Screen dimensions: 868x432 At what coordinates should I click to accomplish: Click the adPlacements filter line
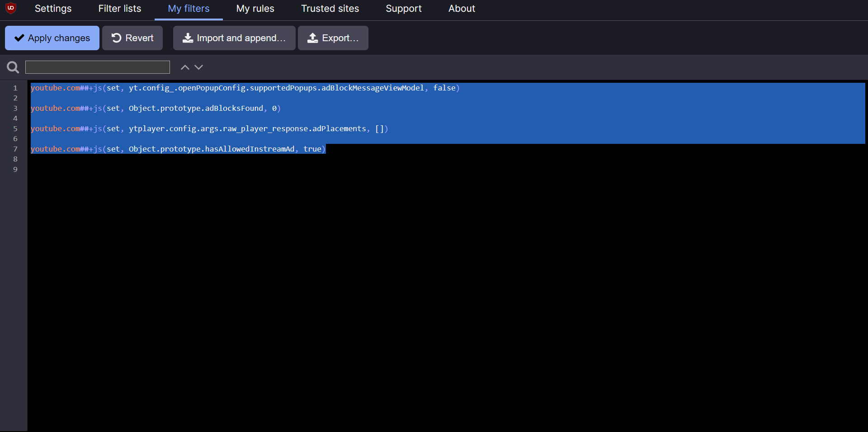[209, 128]
